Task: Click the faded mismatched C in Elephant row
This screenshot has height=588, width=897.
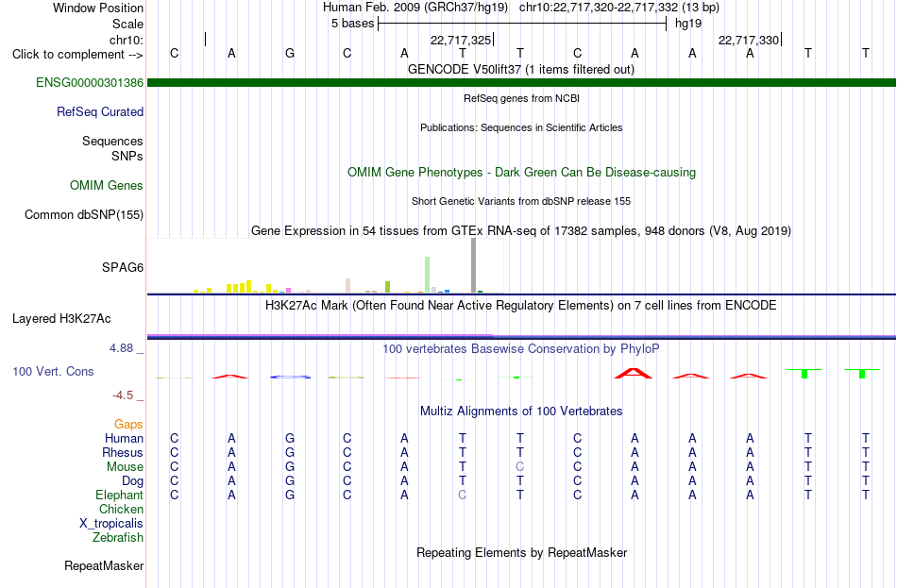Action: 463,495
